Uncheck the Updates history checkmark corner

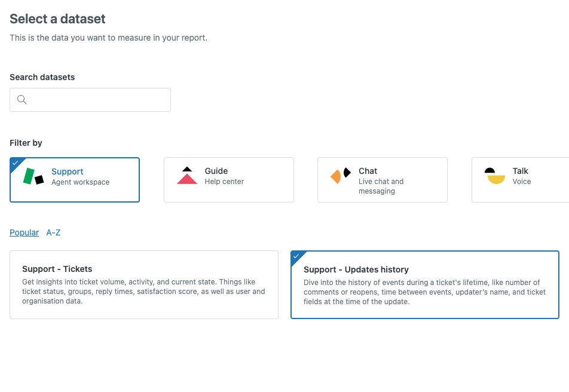pyautogui.click(x=296, y=256)
